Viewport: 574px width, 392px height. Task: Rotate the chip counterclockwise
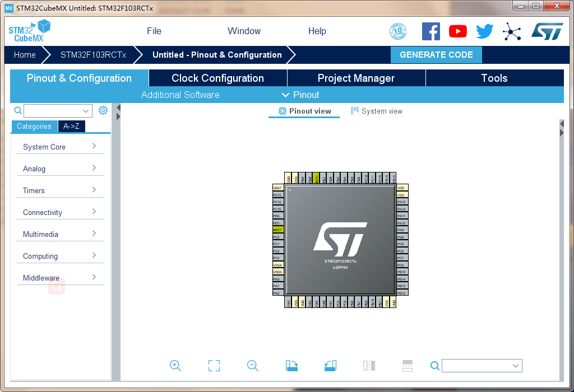coord(330,366)
